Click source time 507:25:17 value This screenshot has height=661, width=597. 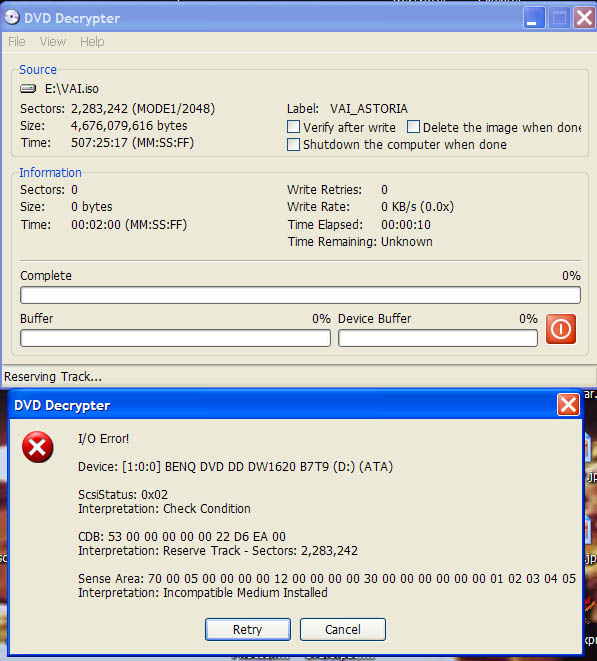[x=132, y=142]
